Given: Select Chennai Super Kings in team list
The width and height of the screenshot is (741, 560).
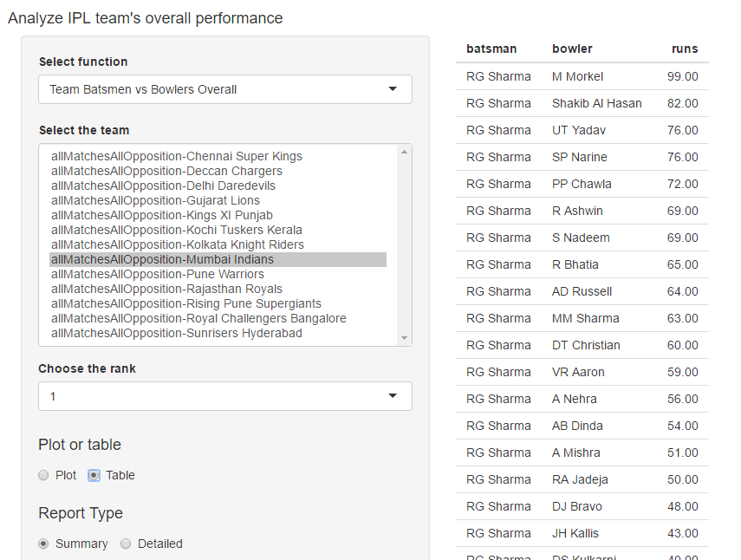Looking at the screenshot, I should tap(177, 157).
